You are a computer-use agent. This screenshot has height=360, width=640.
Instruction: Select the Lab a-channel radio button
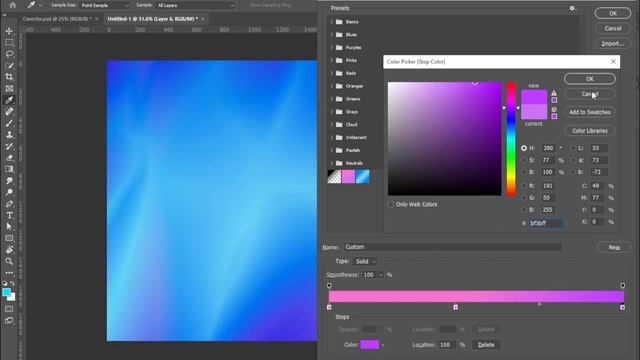pos(573,160)
